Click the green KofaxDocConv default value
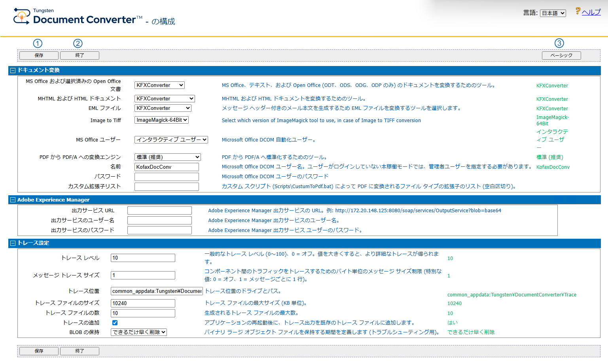Screen dimensions: 608x364 tap(553, 167)
